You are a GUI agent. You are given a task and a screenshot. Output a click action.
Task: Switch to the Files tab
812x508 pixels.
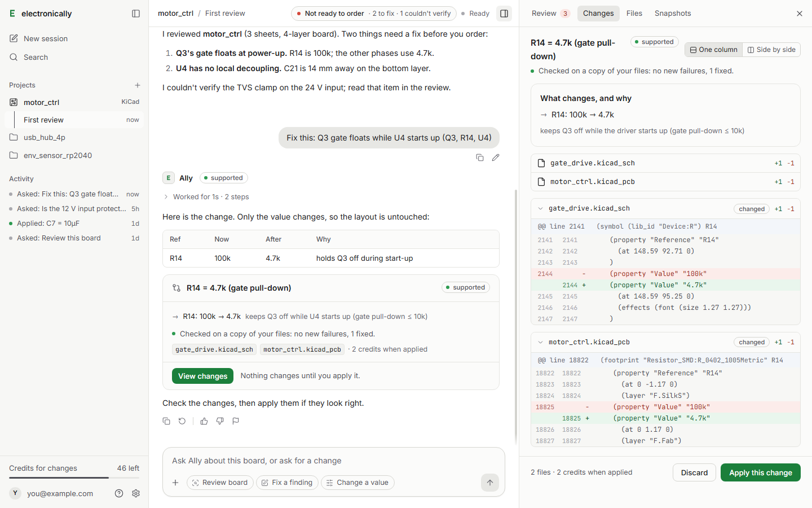[x=634, y=14]
